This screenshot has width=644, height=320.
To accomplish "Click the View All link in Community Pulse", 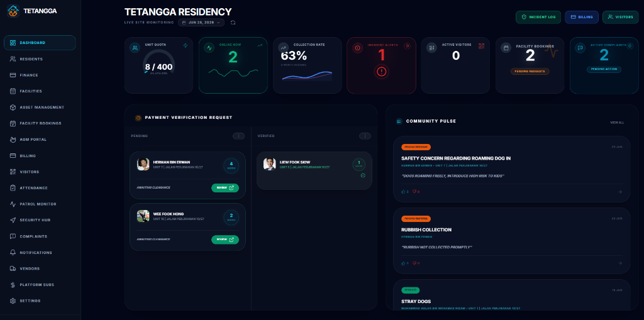I will (617, 123).
